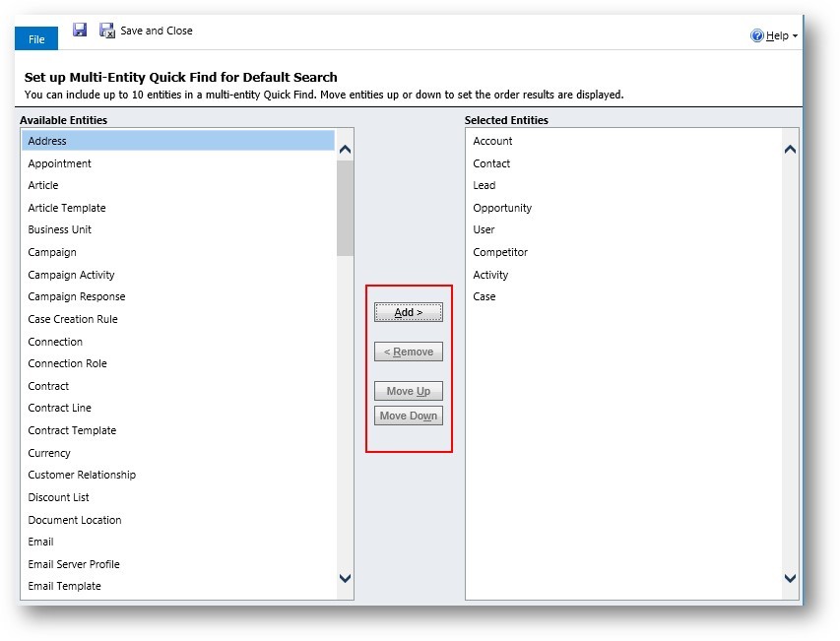Viewport: 840px width, 641px height.
Task: Click the down arrow of the Selected Entities scrollbar
Action: click(x=790, y=578)
